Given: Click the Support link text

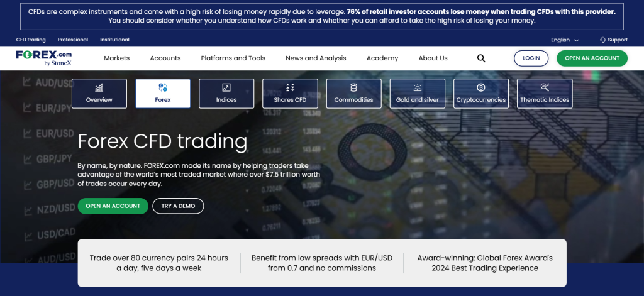Looking at the screenshot, I should point(618,40).
